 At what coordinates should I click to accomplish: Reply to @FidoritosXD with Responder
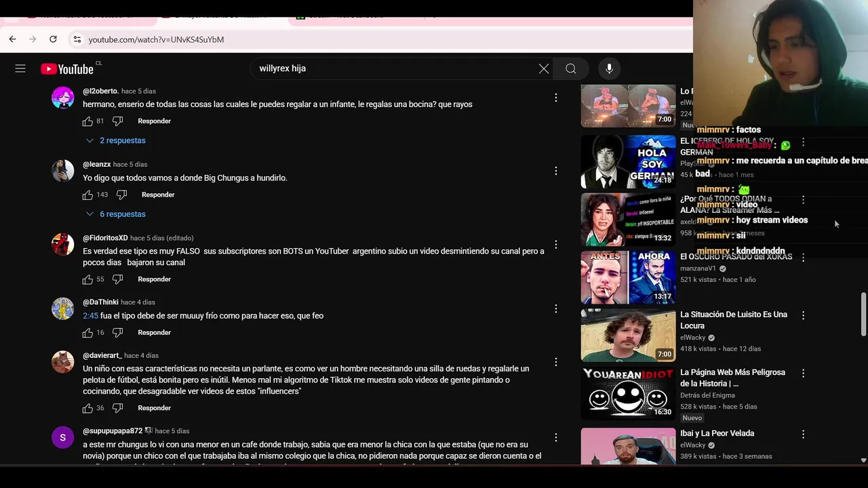coord(154,279)
